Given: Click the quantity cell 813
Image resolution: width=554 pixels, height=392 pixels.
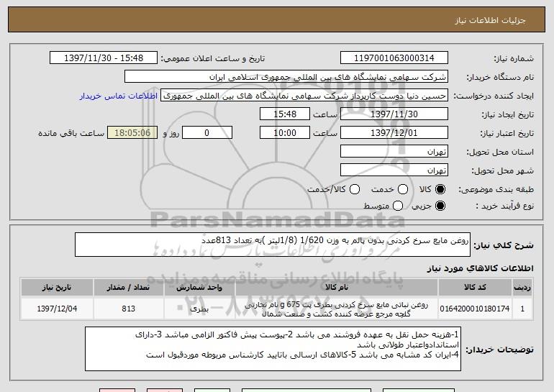Looking at the screenshot, I should click(128, 309).
